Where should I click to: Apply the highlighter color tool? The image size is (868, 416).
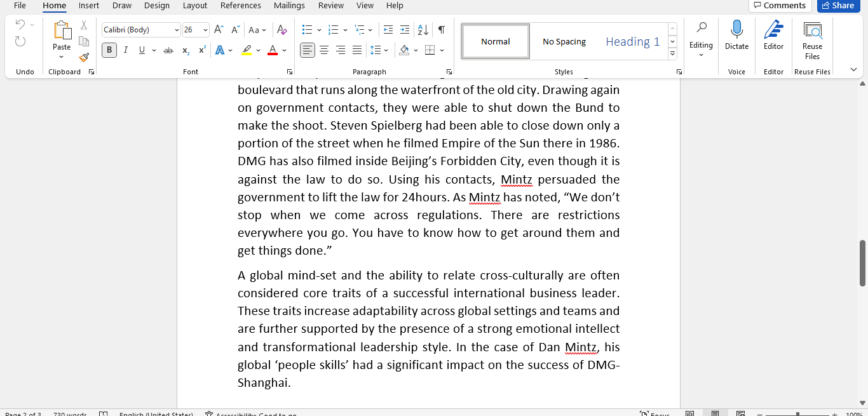point(245,50)
